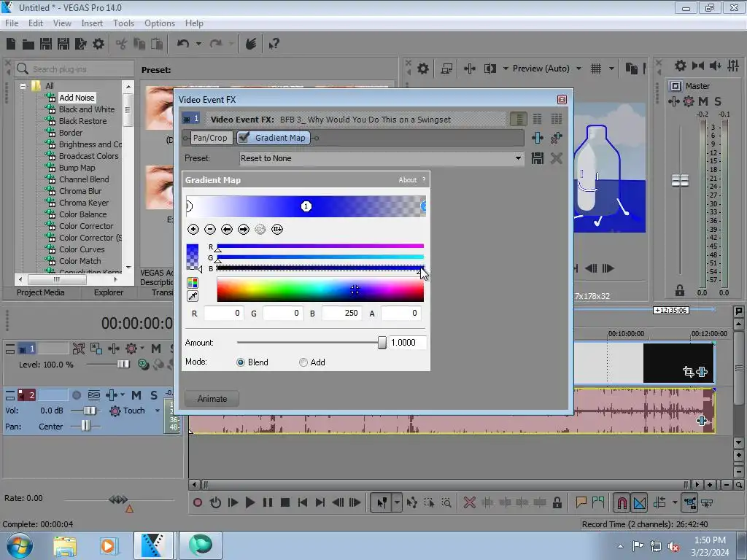Collapse the All plug-ins tree node

(23, 86)
